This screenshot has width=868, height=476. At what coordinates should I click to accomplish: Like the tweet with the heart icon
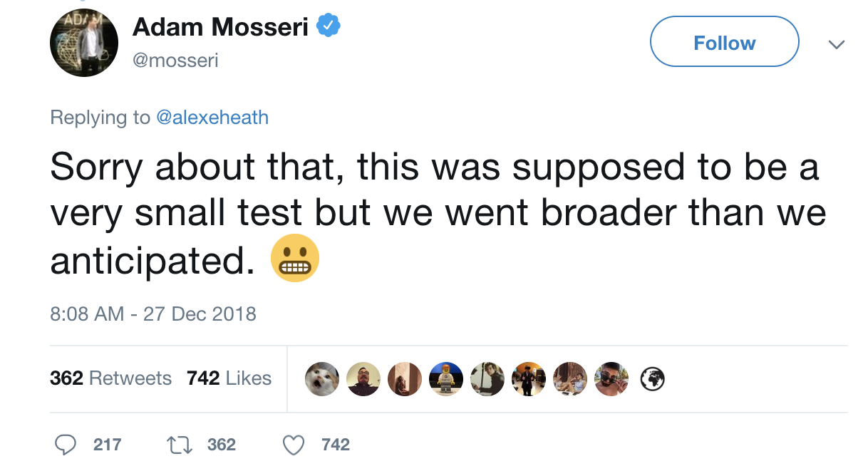coord(294,445)
